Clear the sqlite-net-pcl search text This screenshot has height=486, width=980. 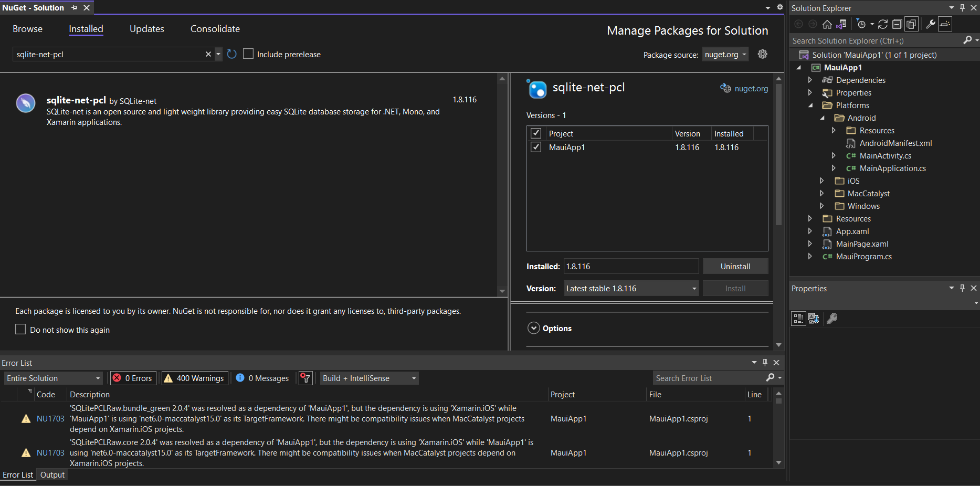[208, 54]
